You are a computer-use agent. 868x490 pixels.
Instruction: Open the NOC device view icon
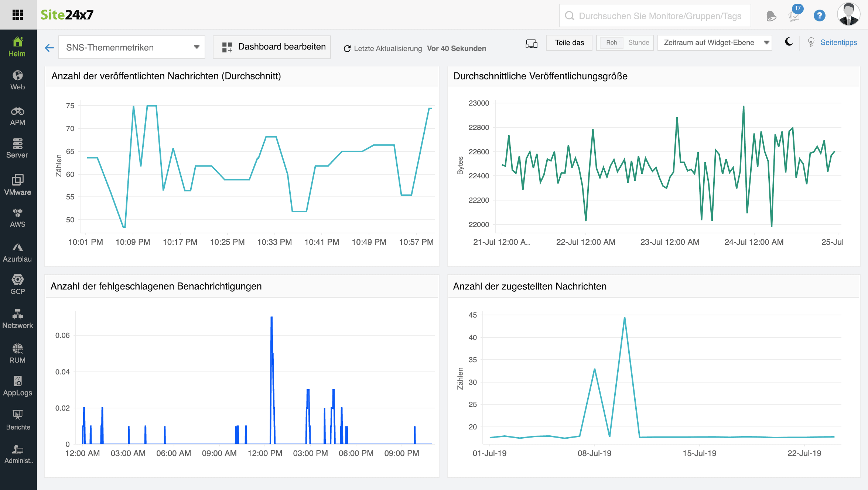click(x=531, y=43)
